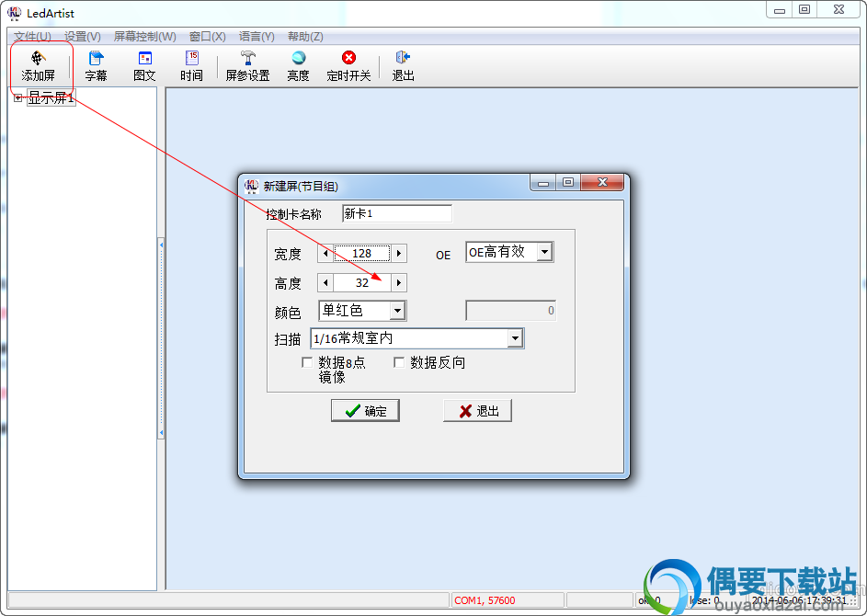The width and height of the screenshot is (867, 616).
Task: Open the 时间 (Time) tool
Action: (x=192, y=66)
